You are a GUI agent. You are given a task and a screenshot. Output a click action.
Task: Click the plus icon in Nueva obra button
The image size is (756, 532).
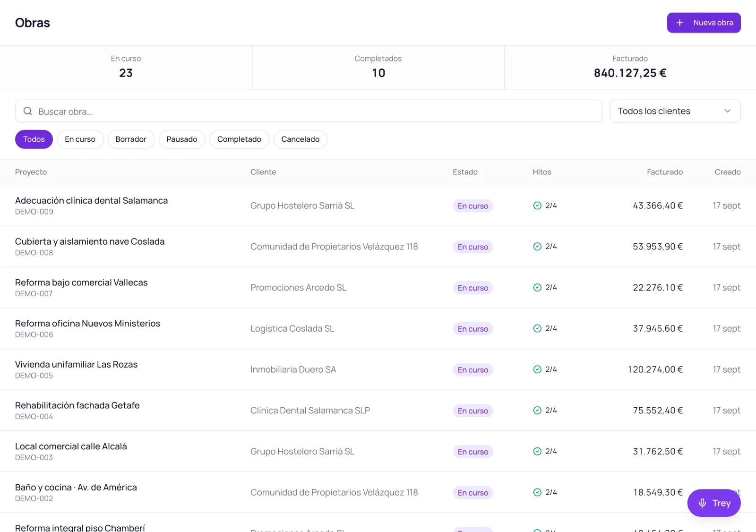point(679,23)
